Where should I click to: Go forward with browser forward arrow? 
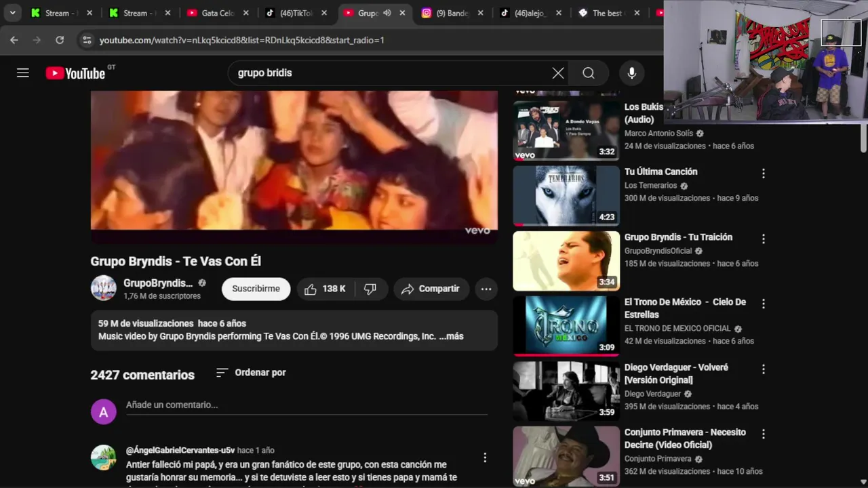point(37,40)
